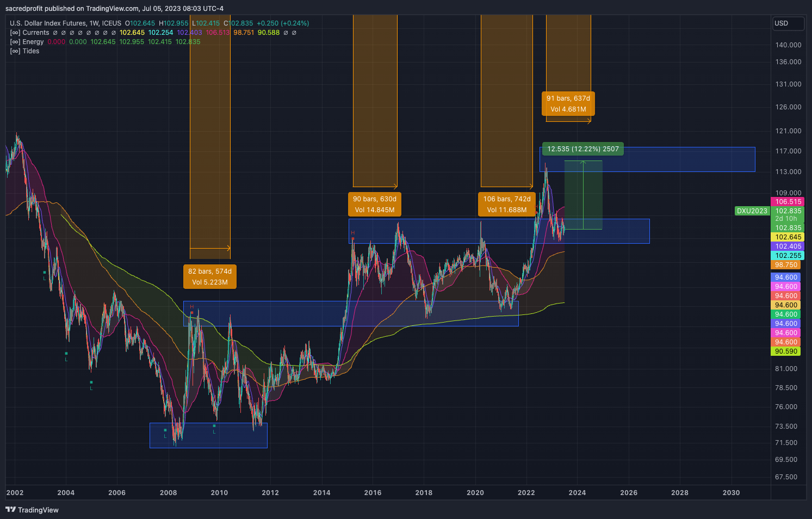This screenshot has width=812, height=519.
Task: Select the 90 bars, 630d measurement label
Action: 375,205
